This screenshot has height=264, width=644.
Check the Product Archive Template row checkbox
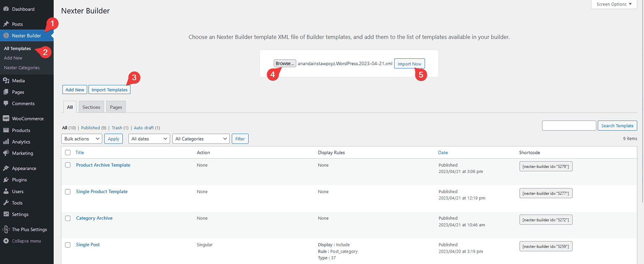pos(68,165)
